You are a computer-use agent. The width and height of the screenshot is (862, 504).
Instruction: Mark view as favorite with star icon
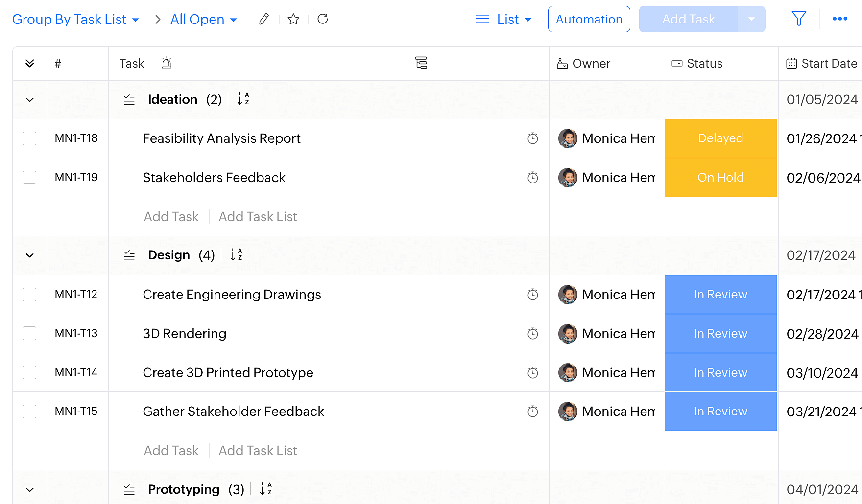[x=293, y=19]
